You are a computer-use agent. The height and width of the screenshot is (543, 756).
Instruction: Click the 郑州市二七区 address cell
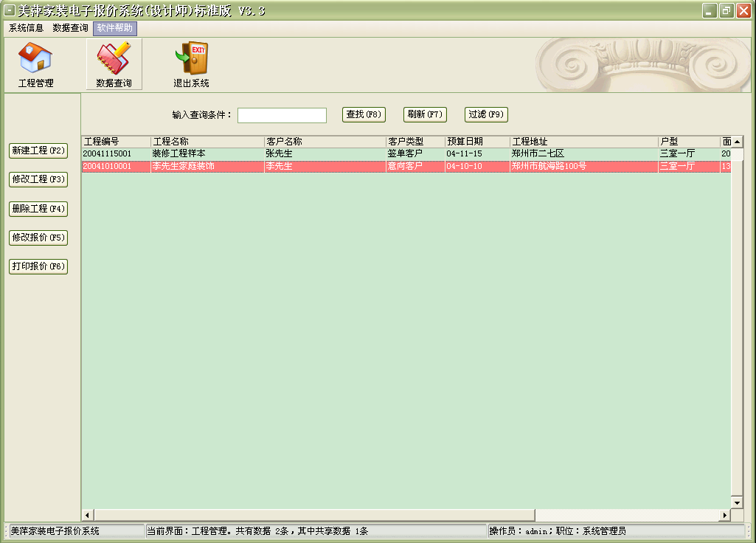tap(584, 154)
